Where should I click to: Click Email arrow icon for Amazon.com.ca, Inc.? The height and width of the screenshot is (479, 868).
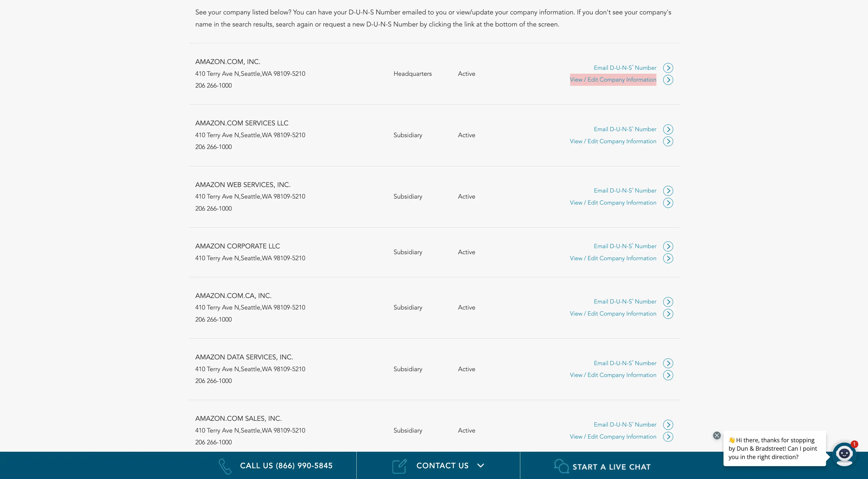(x=668, y=302)
